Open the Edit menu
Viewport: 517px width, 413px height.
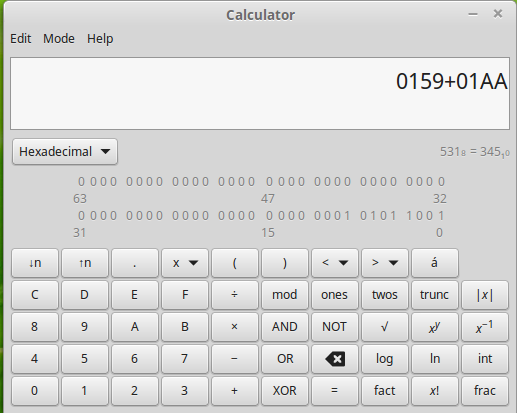pyautogui.click(x=21, y=39)
